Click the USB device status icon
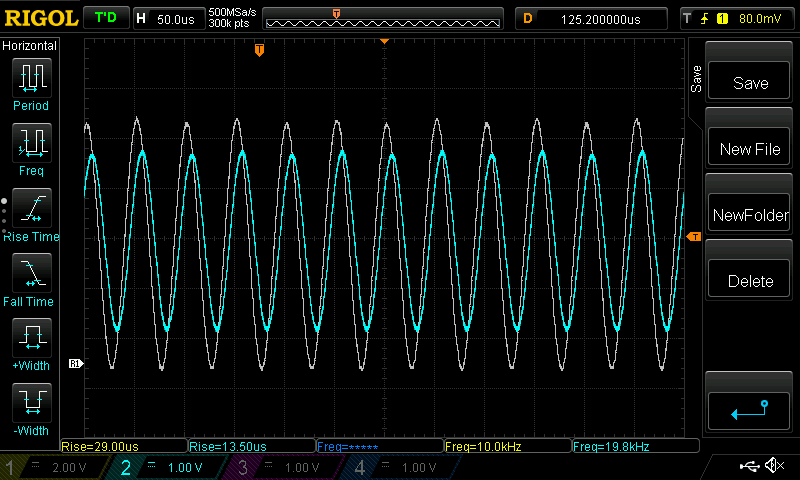This screenshot has width=800, height=480. pos(749,466)
